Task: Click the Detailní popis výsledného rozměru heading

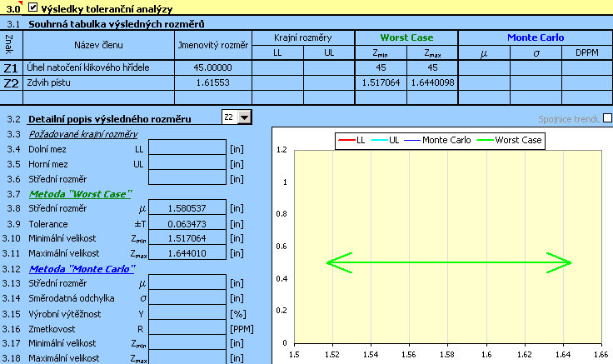Action: [x=110, y=119]
